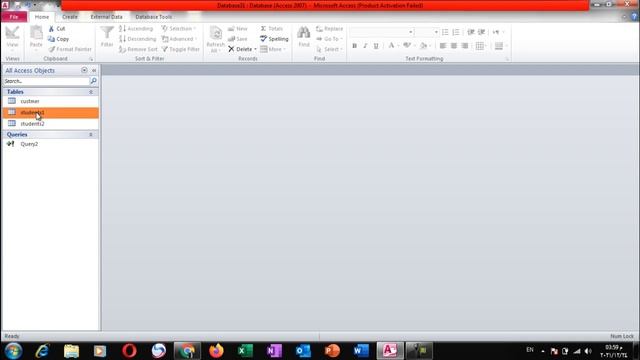Click the Refresh All icon
The image size is (640, 360).
(x=215, y=33)
